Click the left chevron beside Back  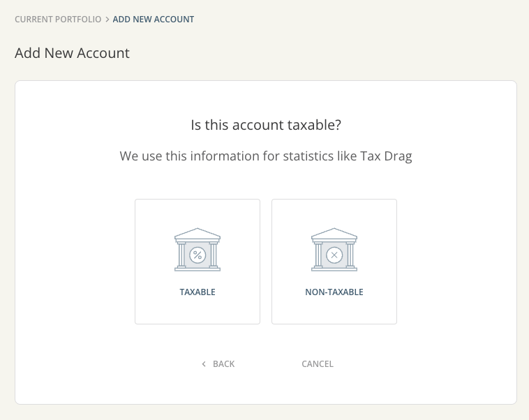point(204,364)
